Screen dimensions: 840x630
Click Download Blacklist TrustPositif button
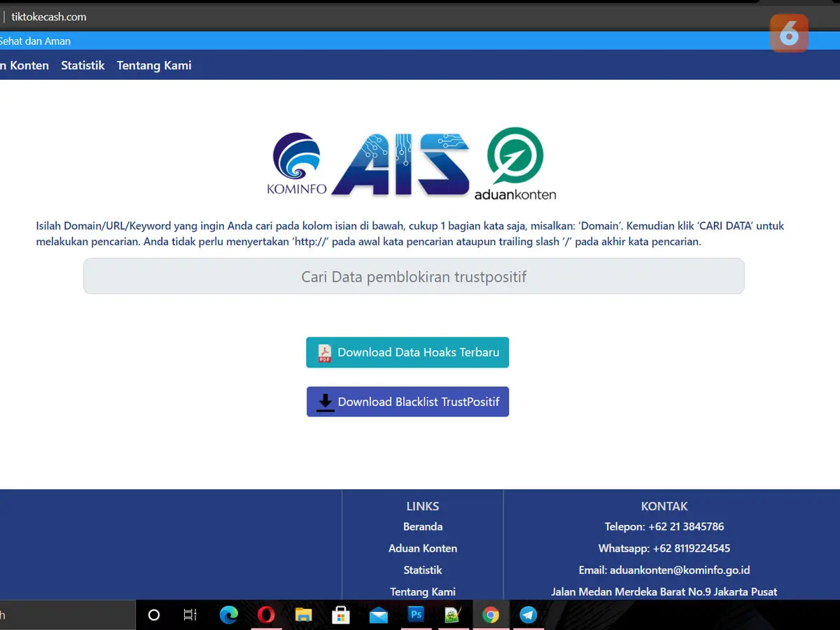[407, 402]
